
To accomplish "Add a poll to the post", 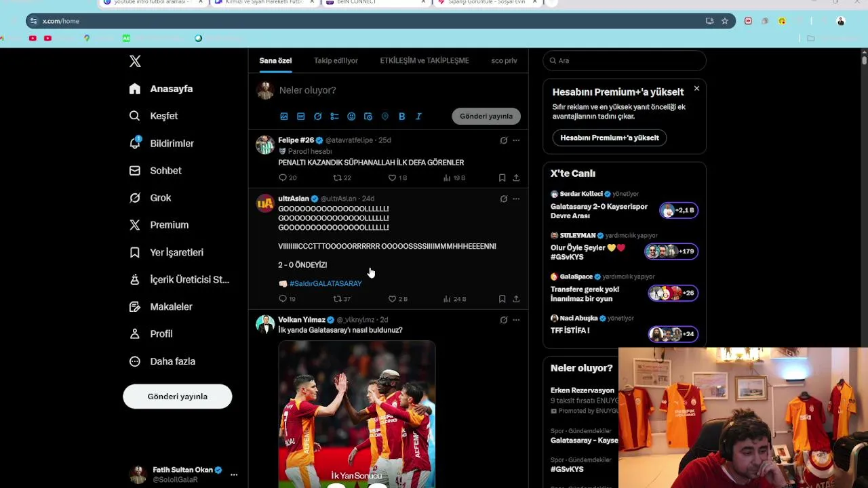I will 334,117.
